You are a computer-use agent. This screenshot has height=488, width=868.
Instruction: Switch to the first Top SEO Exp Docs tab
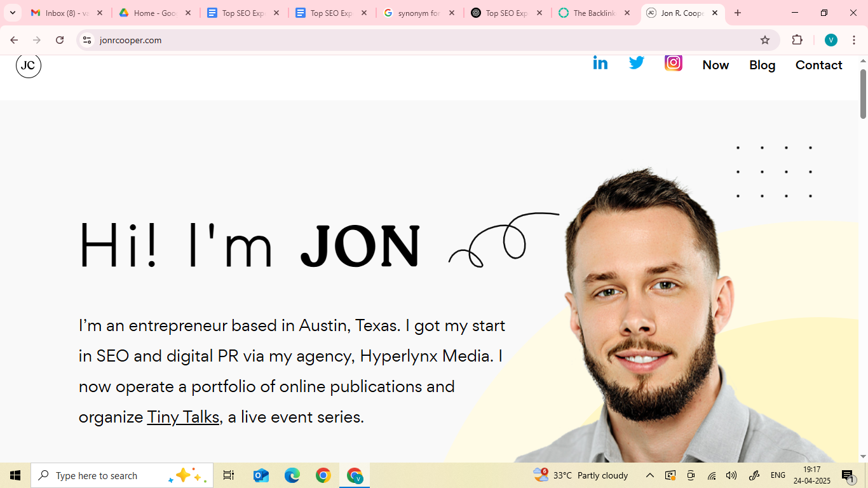[243, 13]
